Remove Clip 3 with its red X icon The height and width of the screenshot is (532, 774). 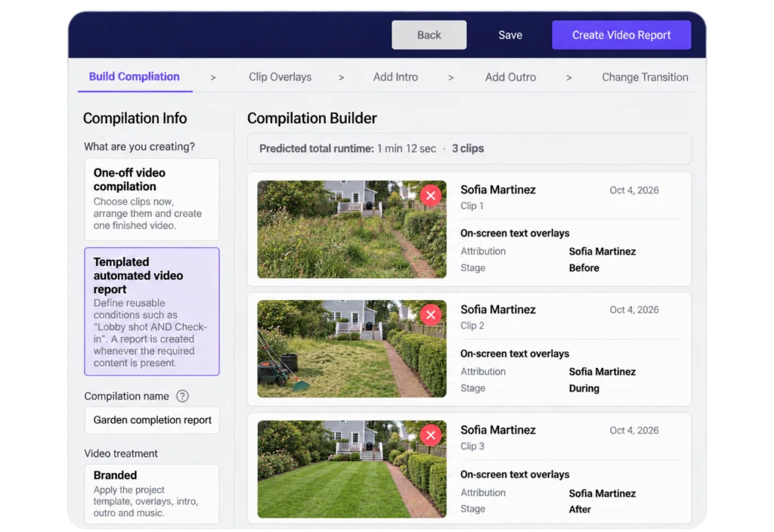pos(430,435)
